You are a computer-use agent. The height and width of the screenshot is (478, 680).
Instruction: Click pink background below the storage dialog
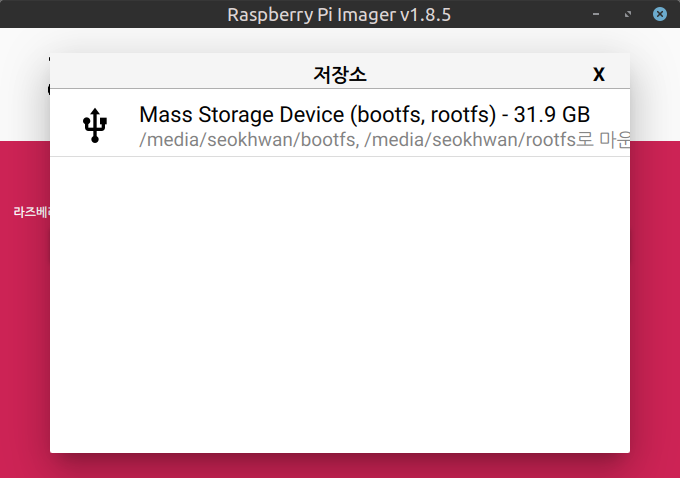pos(340,465)
